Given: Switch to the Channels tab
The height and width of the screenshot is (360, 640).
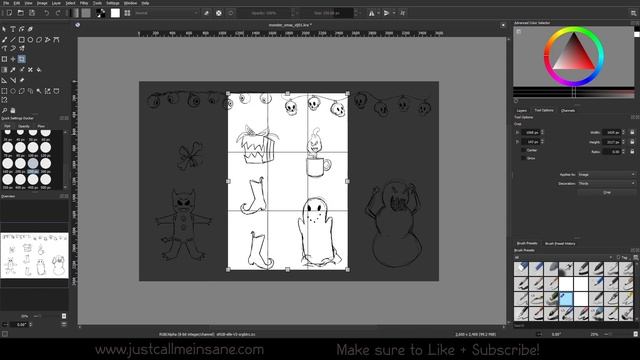Looking at the screenshot, I should 568,111.
